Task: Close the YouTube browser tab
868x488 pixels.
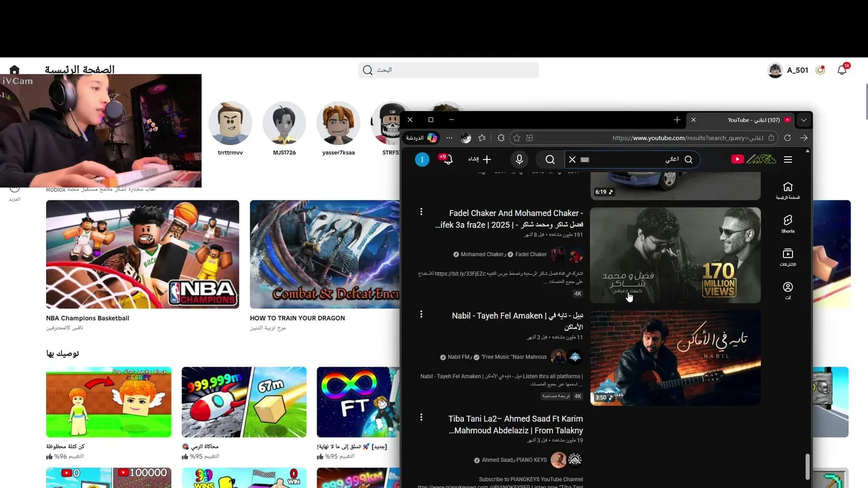Action: (693, 120)
